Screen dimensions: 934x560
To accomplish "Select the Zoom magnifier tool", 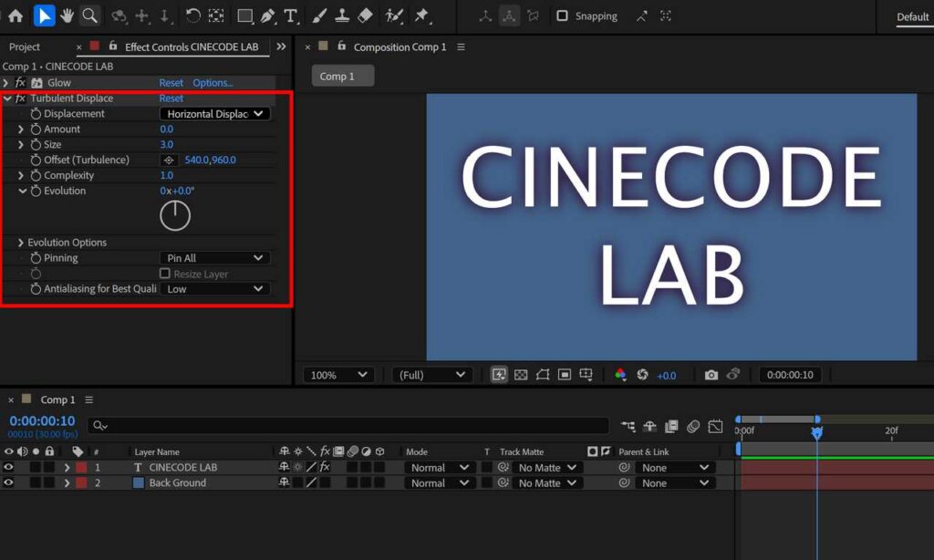I will point(90,16).
